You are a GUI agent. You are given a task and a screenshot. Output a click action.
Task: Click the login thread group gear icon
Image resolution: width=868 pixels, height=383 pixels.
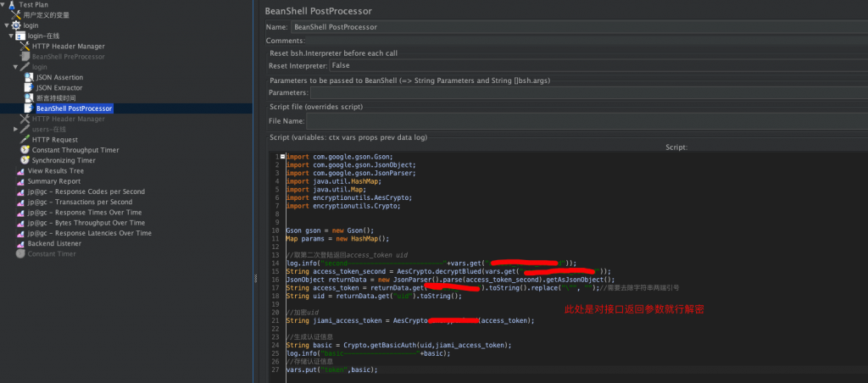[x=17, y=25]
